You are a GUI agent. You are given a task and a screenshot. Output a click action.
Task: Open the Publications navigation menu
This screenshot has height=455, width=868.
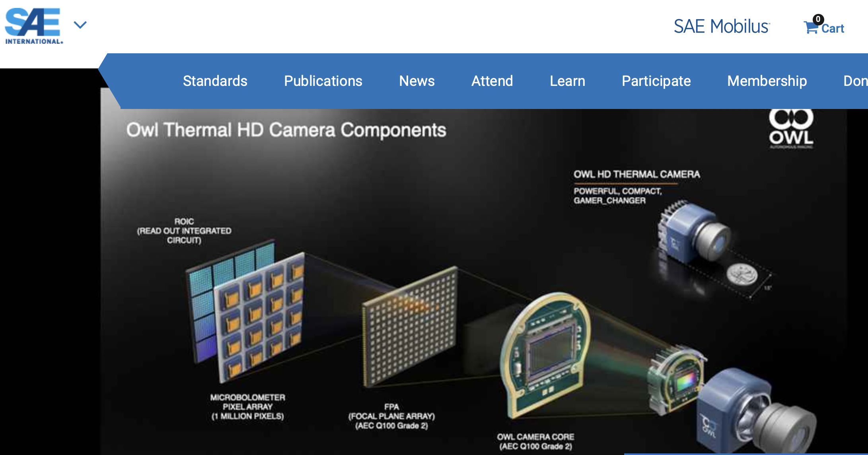[x=323, y=81]
